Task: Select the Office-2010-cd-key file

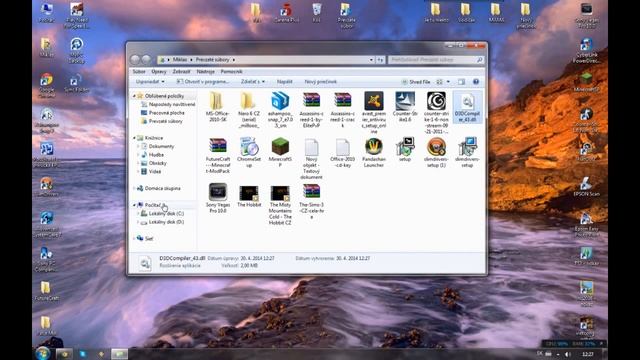Action: point(342,153)
